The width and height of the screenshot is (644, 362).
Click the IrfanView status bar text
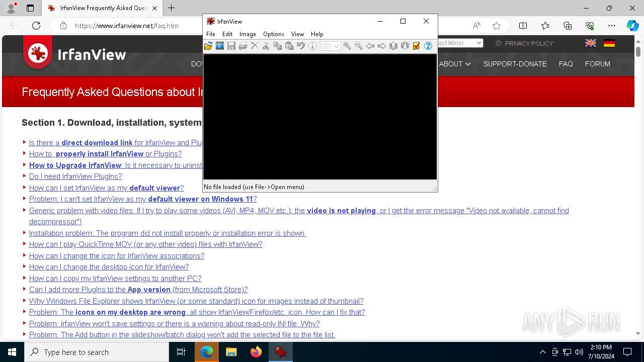[x=254, y=187]
